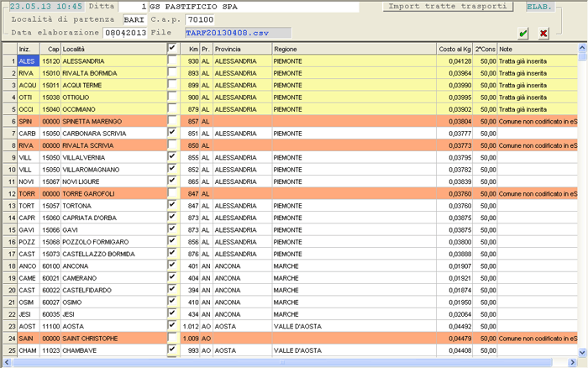Click the horizontal scrollbar right arrow
This screenshot has height=368, width=588.
click(572, 362)
